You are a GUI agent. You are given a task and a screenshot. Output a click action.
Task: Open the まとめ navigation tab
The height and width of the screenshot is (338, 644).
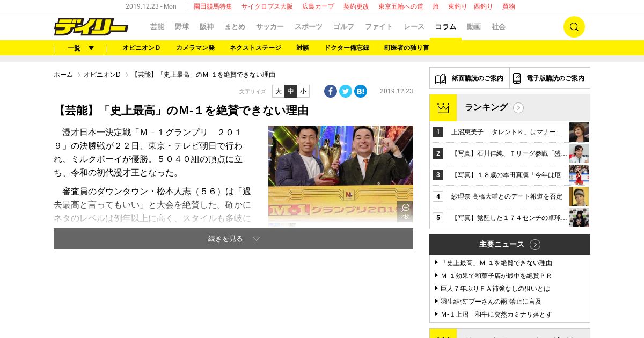[x=235, y=27]
